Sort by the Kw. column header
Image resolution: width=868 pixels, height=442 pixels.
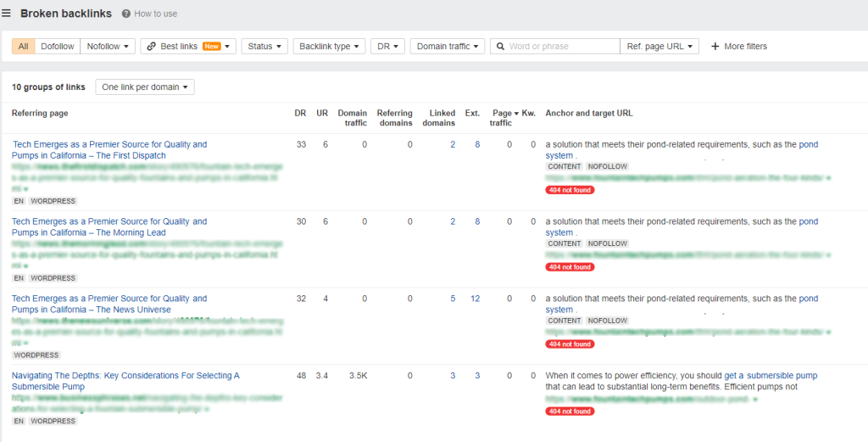tap(529, 113)
